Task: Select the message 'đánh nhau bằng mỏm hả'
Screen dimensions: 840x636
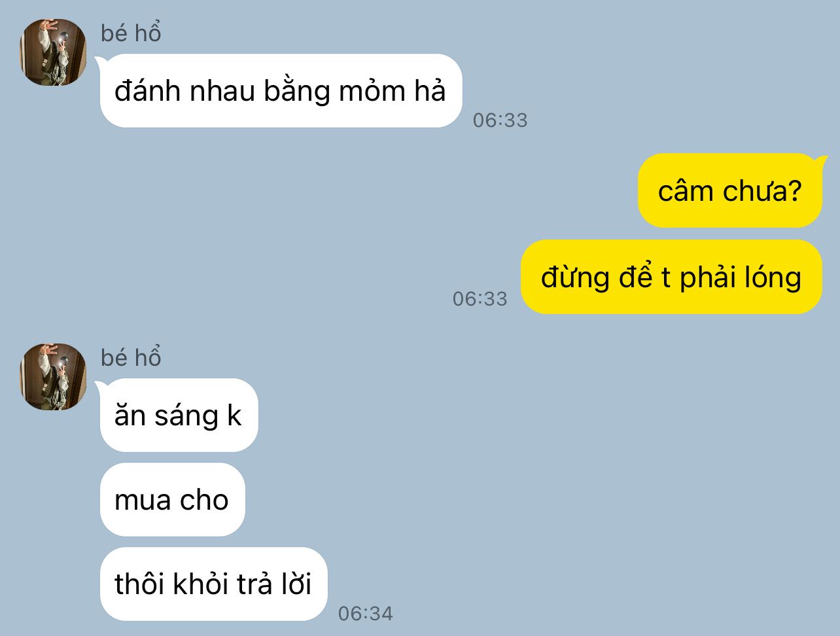Action: tap(281, 91)
